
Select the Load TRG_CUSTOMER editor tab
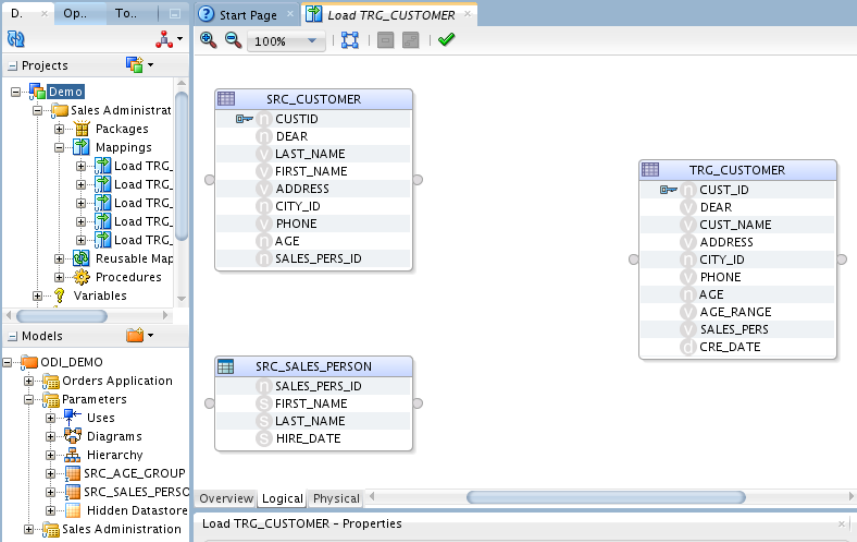tap(390, 15)
